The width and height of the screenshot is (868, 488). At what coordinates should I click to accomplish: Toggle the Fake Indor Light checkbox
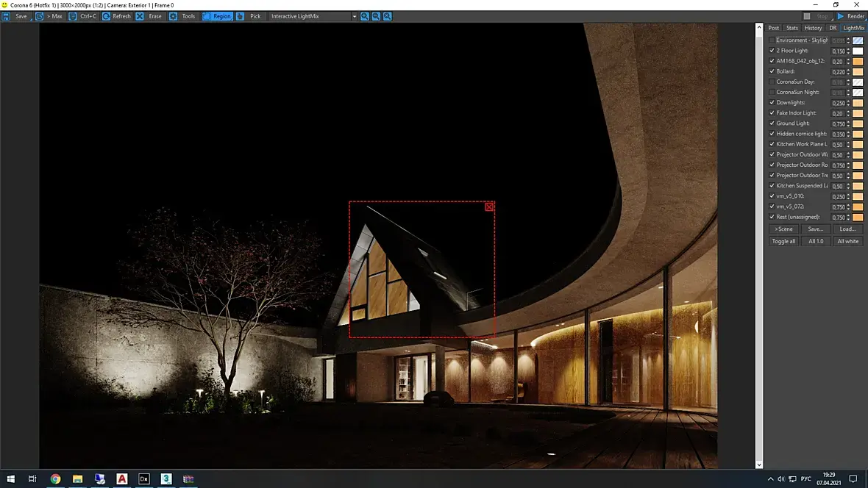click(x=772, y=113)
